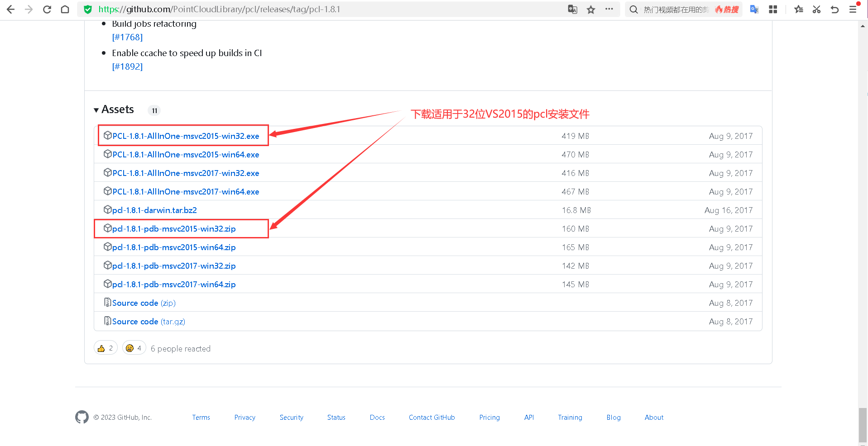This screenshot has height=446, width=868.
Task: Click the hot search flame badge
Action: [727, 9]
